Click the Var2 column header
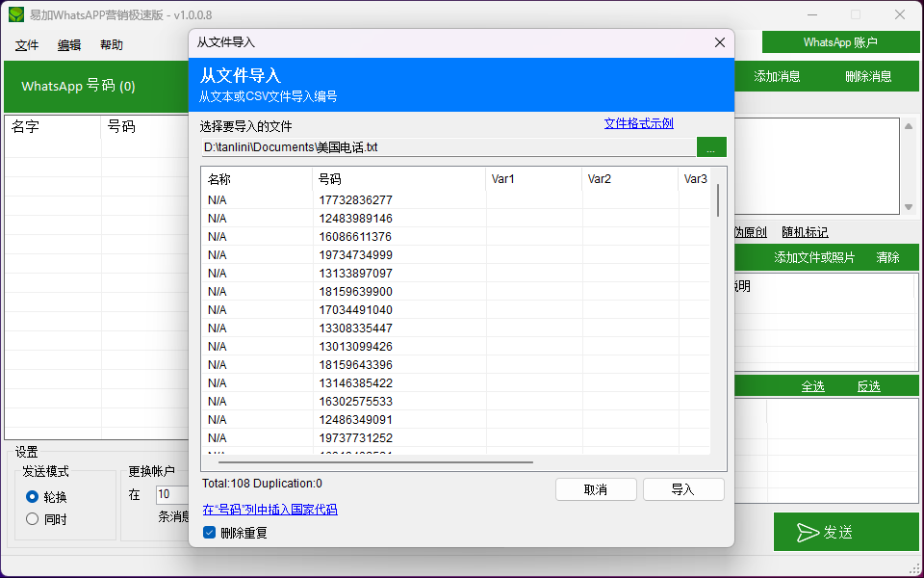Screen dimensions: 924x578 point(629,179)
